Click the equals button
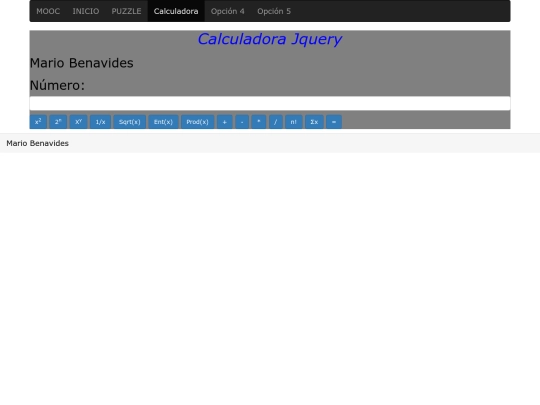 (334, 122)
